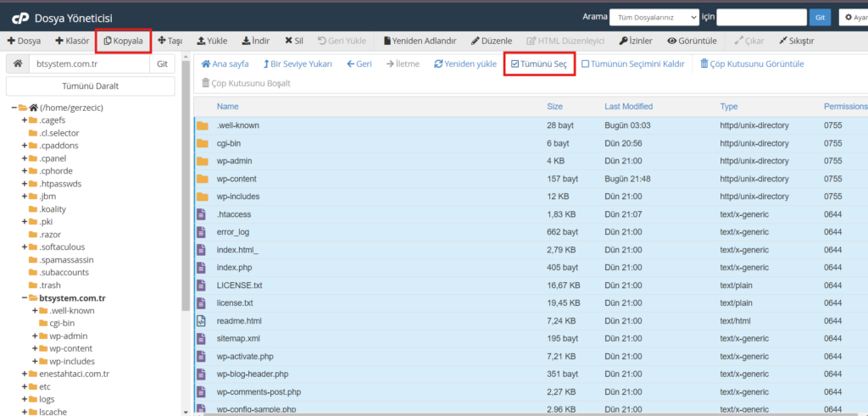Image resolution: width=868 pixels, height=416 pixels.
Task: Select .trash in folder tree
Action: click(x=50, y=285)
